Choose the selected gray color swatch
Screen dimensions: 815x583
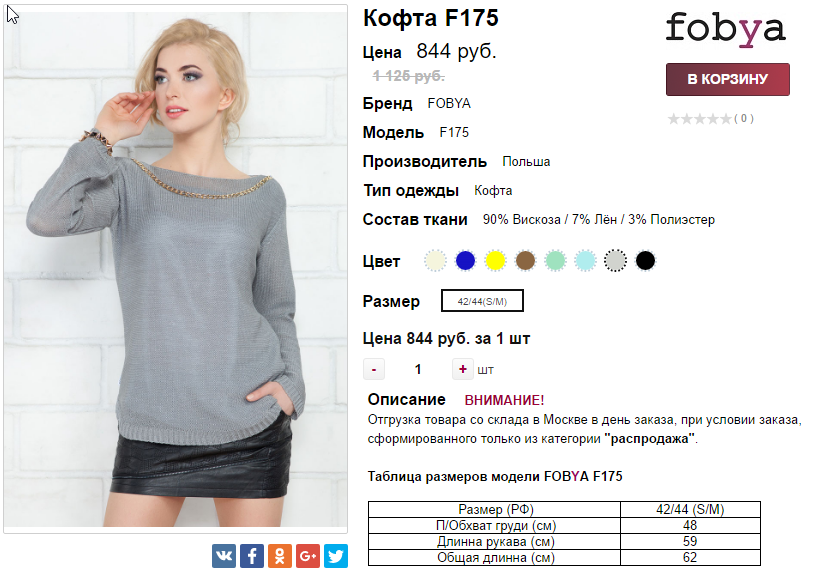point(615,260)
